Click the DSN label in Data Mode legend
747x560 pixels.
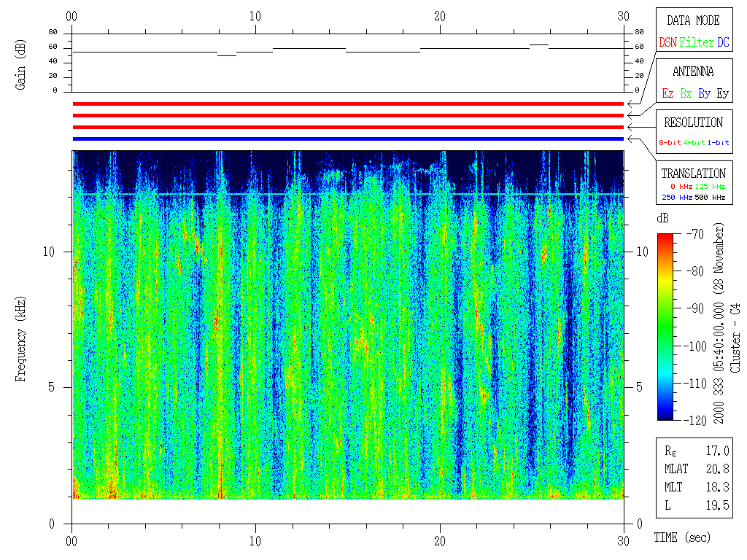[x=667, y=43]
